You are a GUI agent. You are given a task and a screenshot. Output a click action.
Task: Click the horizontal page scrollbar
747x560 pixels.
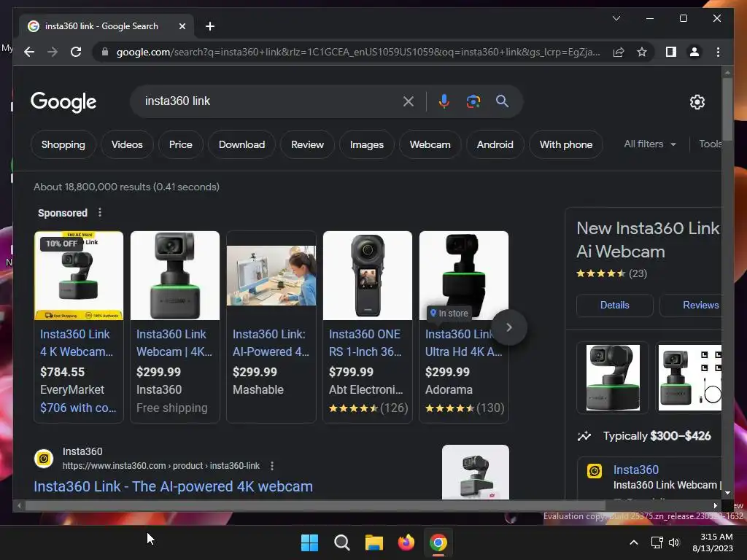pos(315,505)
